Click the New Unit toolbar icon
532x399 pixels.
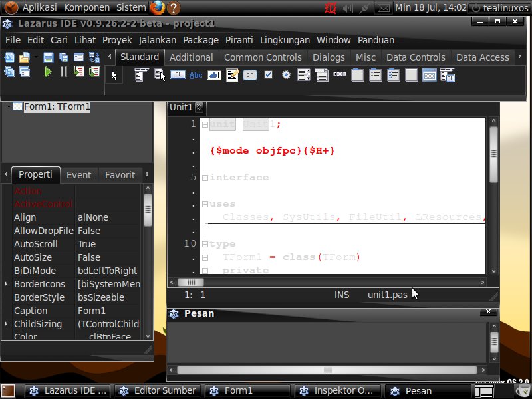[x=9, y=57]
